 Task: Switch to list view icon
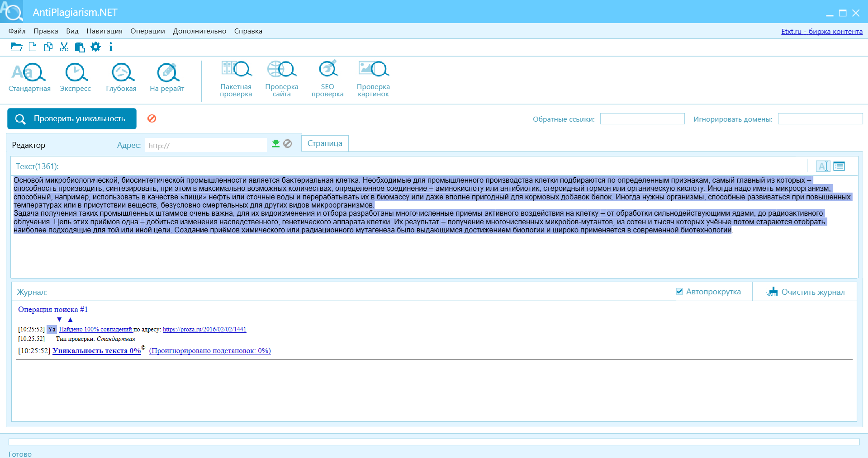click(x=839, y=166)
